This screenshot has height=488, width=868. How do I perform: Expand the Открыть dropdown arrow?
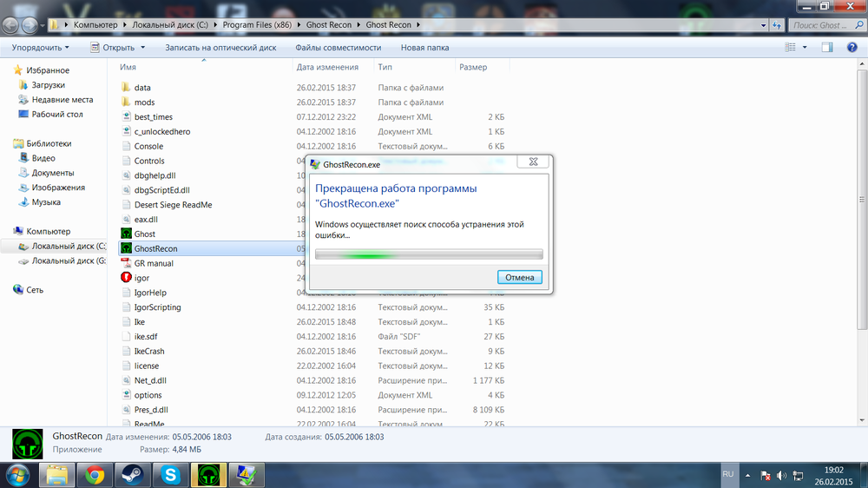tap(142, 48)
